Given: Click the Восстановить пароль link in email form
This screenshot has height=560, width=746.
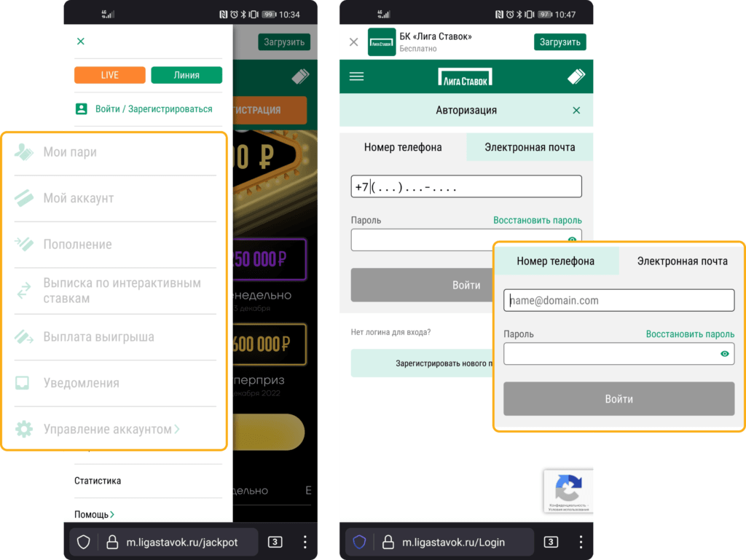Looking at the screenshot, I should [x=690, y=334].
